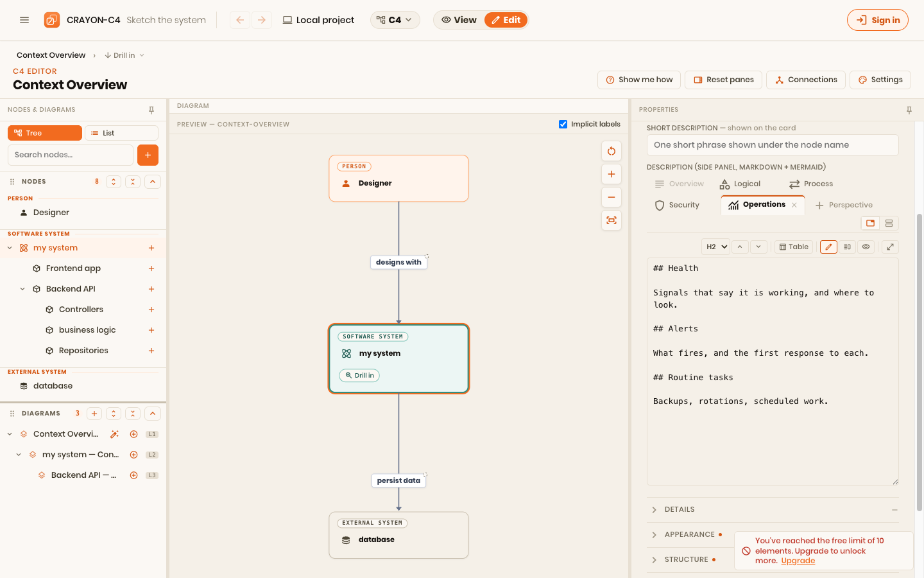The width and height of the screenshot is (924, 578).
Task: Add a new Perspective tab
Action: point(844,205)
